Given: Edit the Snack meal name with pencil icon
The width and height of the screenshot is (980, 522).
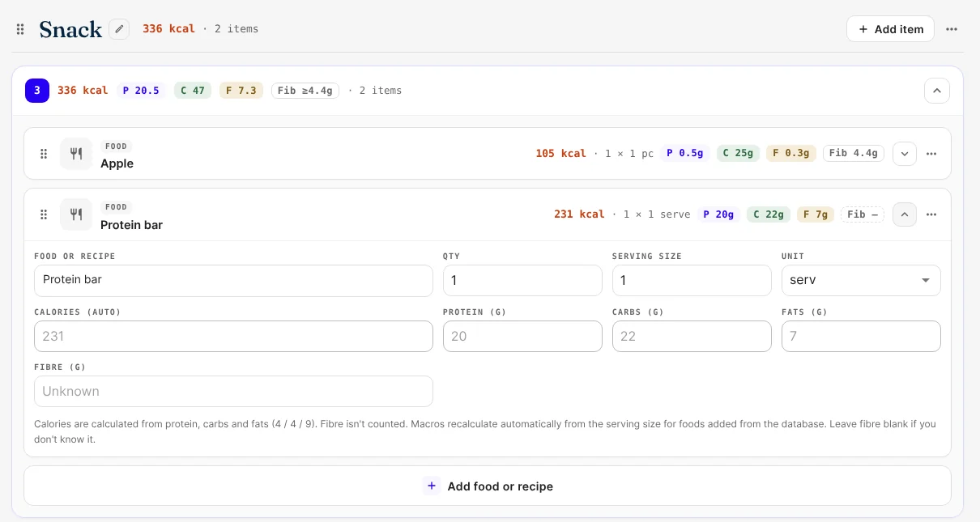Looking at the screenshot, I should 119,29.
